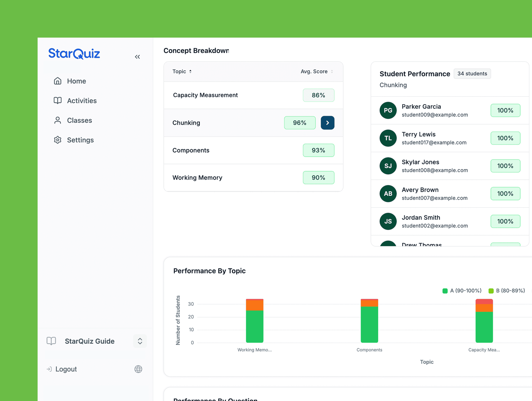Click the Activities book icon
This screenshot has height=401, width=532.
[58, 101]
